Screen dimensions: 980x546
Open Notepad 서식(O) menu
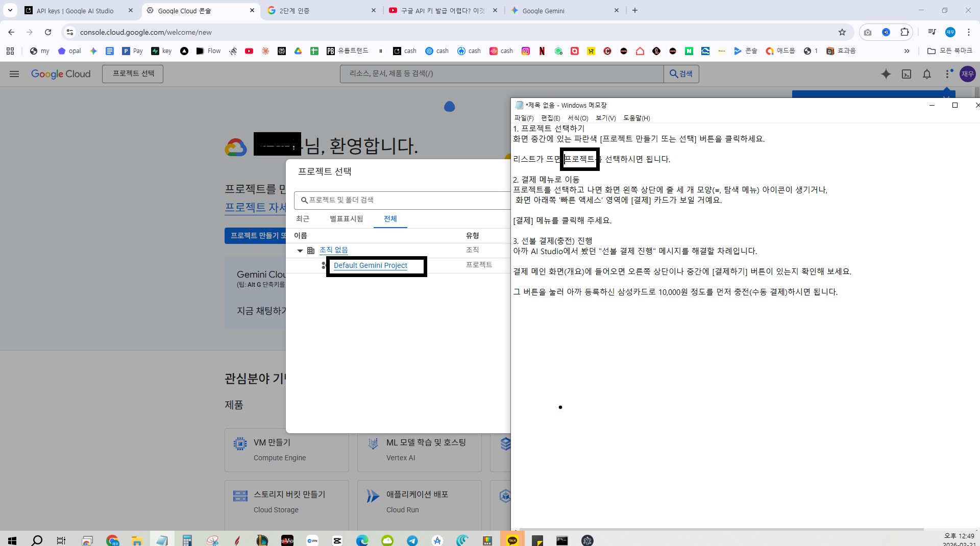pos(578,118)
